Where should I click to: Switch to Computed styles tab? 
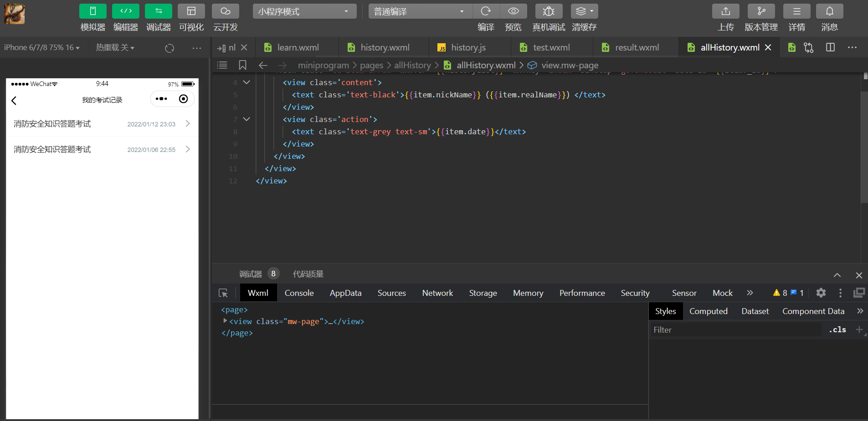pyautogui.click(x=709, y=311)
